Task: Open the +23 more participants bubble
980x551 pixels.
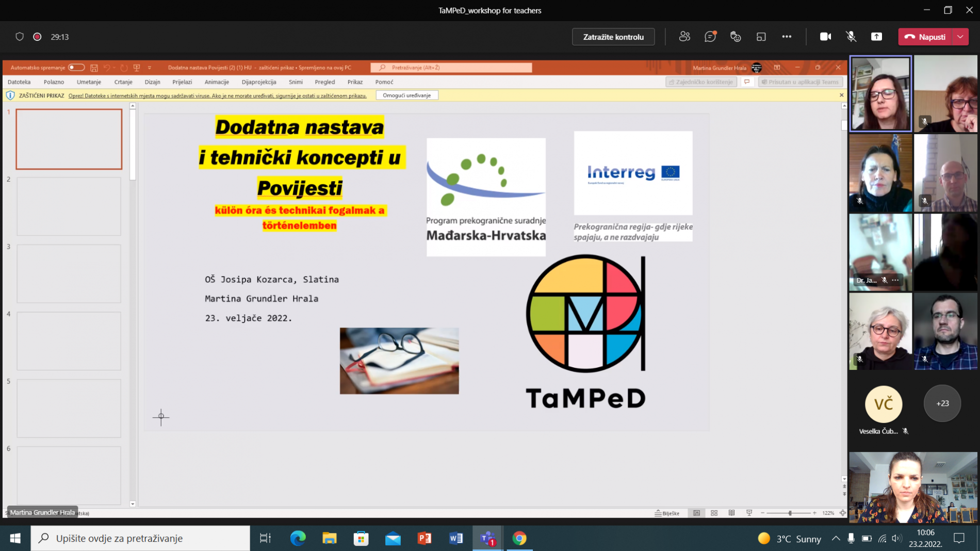Action: (x=942, y=403)
